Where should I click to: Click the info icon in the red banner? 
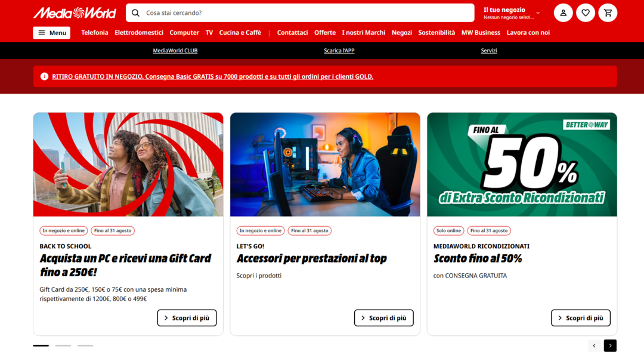[x=44, y=76]
